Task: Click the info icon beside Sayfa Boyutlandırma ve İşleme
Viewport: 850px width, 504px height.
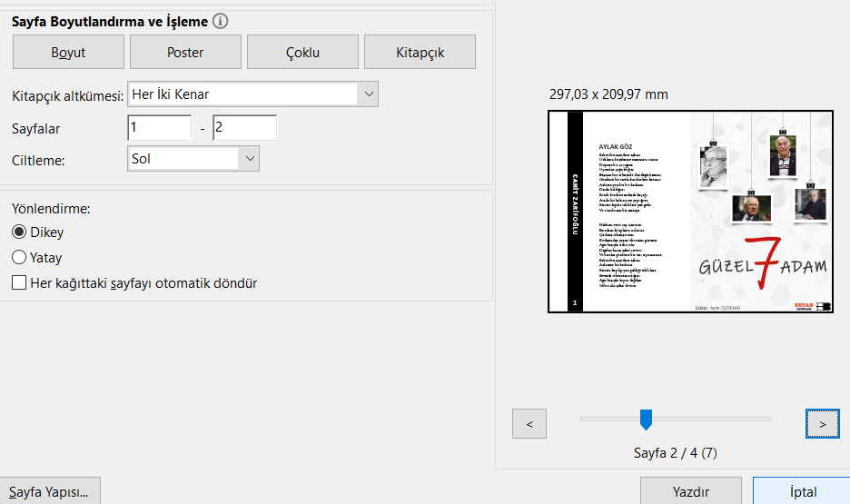Action: pos(220,21)
